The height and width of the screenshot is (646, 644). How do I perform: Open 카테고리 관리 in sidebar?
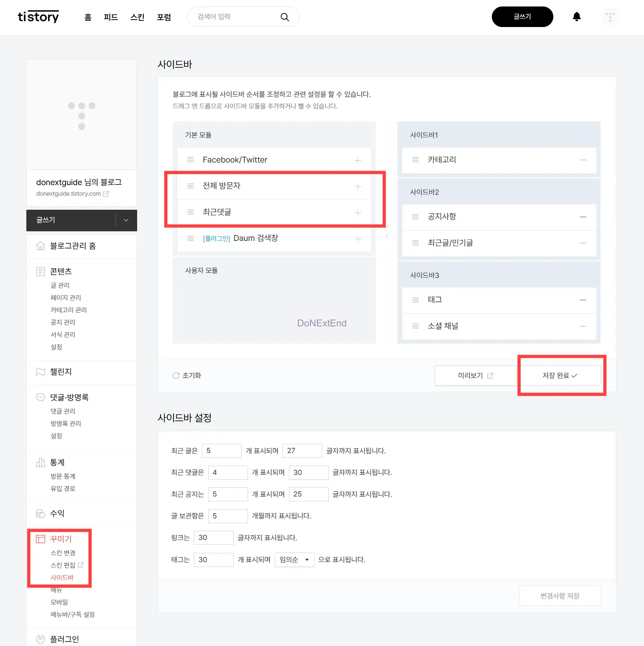(69, 310)
